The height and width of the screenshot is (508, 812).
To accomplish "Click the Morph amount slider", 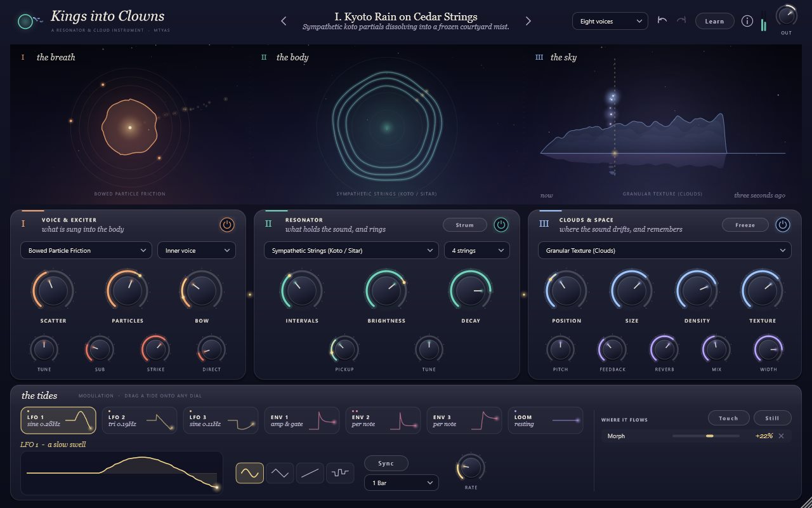I will [x=706, y=436].
